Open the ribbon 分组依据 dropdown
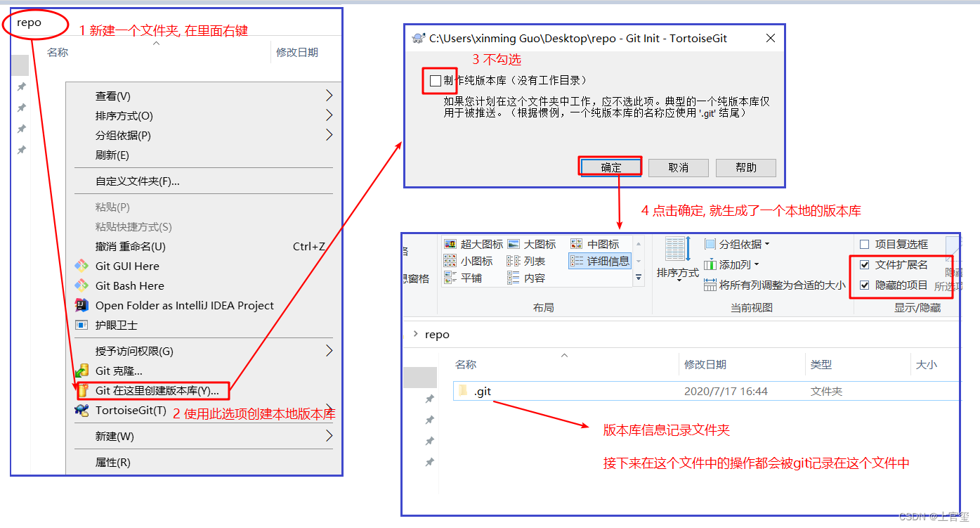The image size is (980, 528). coord(767,245)
